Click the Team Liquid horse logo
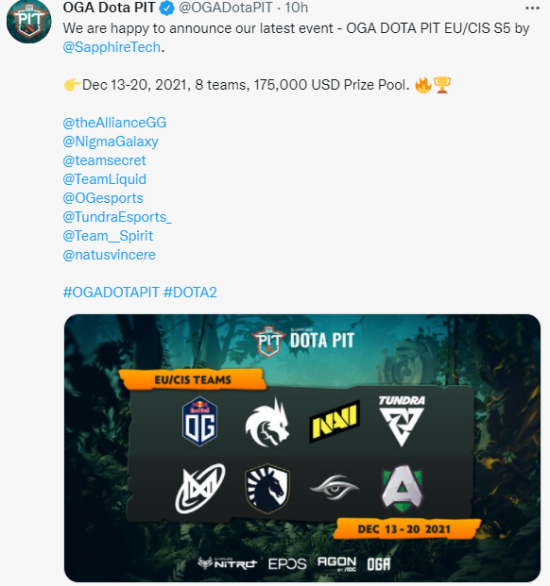The width and height of the screenshot is (550, 586). pyautogui.click(x=268, y=489)
